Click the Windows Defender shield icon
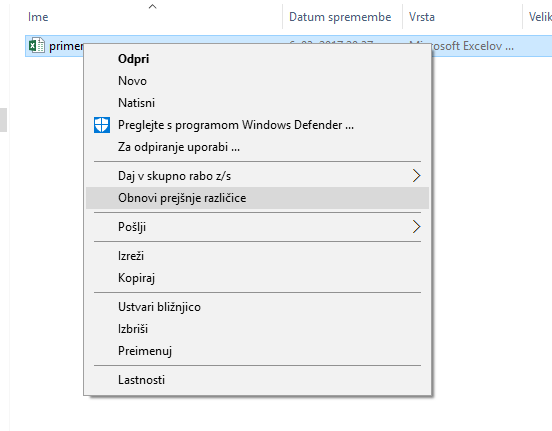This screenshot has width=552, height=431. pyautogui.click(x=102, y=125)
